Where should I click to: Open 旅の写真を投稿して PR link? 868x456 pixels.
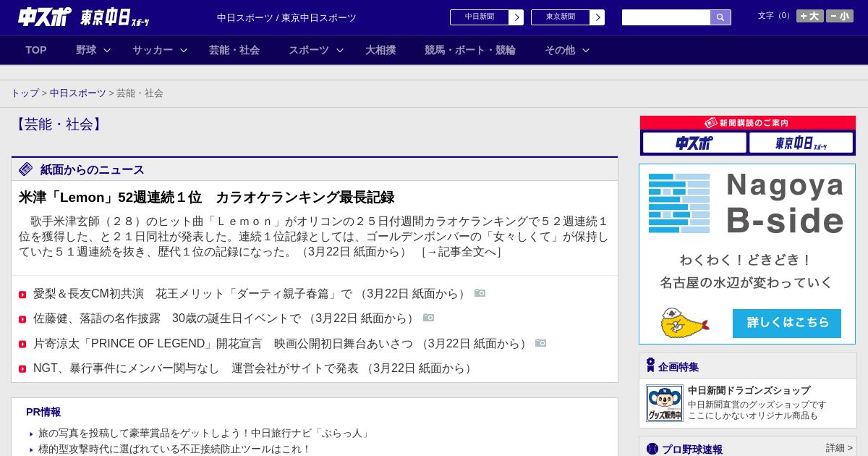(x=204, y=433)
